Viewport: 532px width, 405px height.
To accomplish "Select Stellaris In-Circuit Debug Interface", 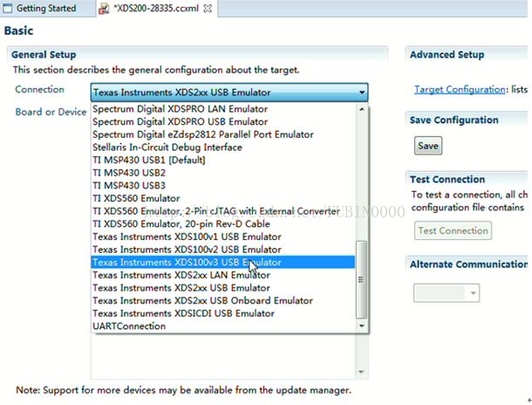I will coord(223,148).
